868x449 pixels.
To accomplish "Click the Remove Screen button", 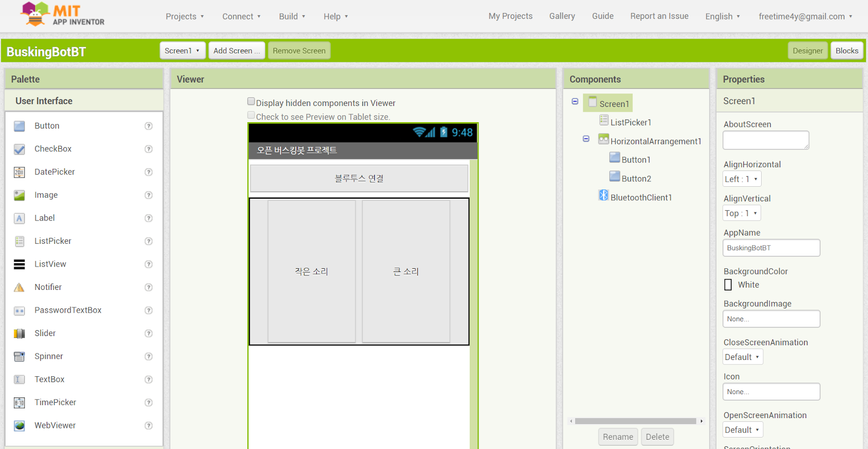I will point(299,50).
